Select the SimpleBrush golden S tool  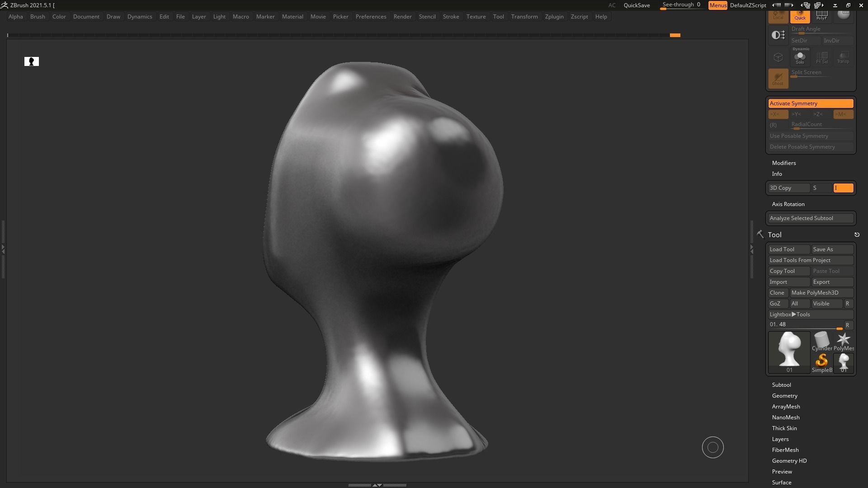pos(821,363)
